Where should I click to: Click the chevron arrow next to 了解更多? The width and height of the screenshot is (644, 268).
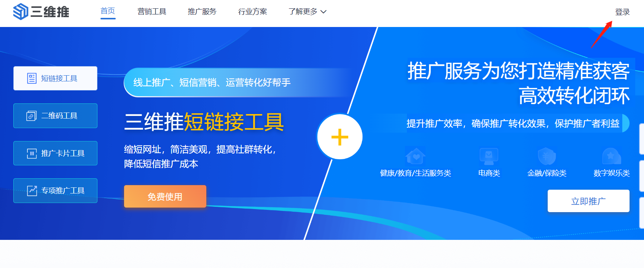(x=324, y=12)
